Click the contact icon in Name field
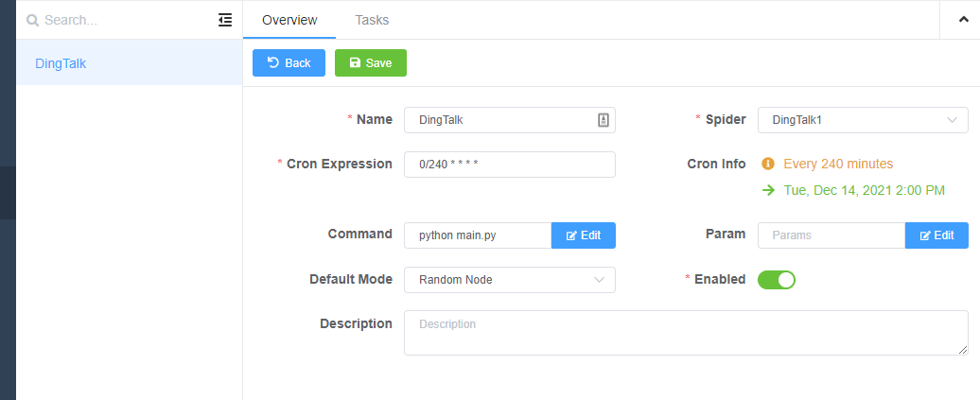Image resolution: width=980 pixels, height=400 pixels. [x=604, y=120]
